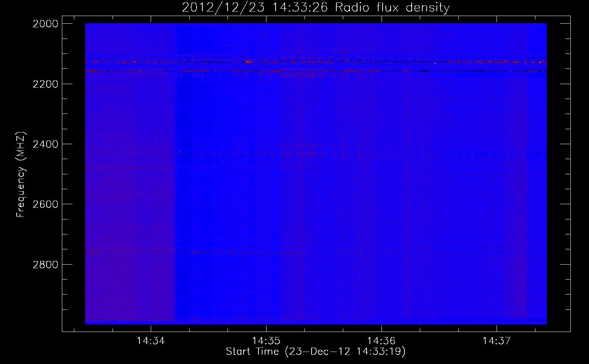Click the 2200 frequency tick label
Image resolution: width=589 pixels, height=364 pixels.
[x=46, y=84]
